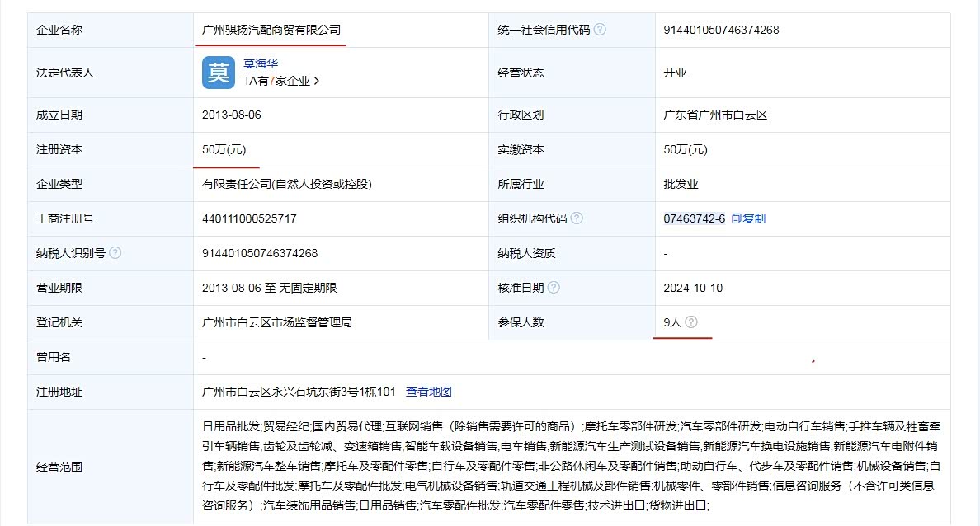Viewport: 980px width, 526px height.
Task: Click region value 广东省广州市白云区
Action: click(715, 115)
